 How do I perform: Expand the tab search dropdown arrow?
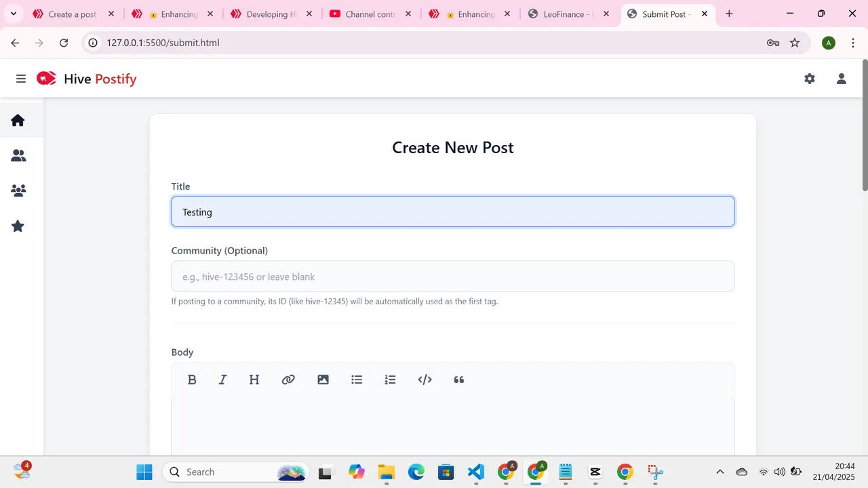click(13, 14)
